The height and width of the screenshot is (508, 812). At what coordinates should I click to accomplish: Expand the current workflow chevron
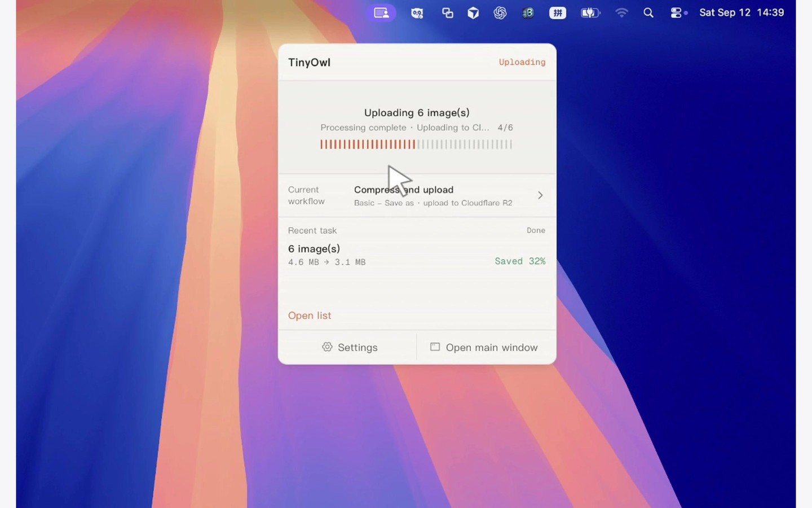(x=540, y=195)
